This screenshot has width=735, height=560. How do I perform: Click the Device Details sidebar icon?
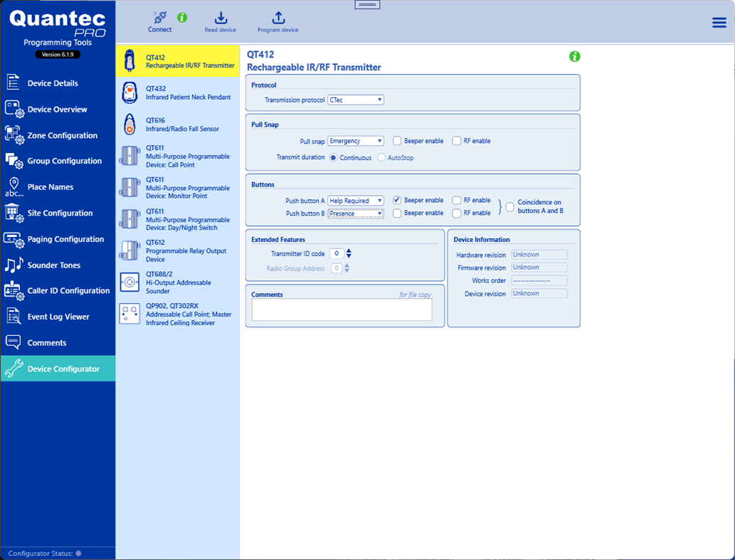coord(13,82)
